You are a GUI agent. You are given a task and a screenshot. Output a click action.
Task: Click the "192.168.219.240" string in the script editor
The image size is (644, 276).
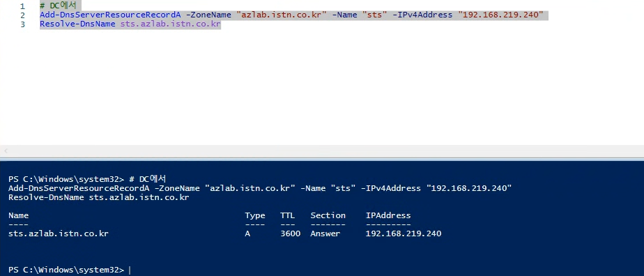tap(500, 15)
